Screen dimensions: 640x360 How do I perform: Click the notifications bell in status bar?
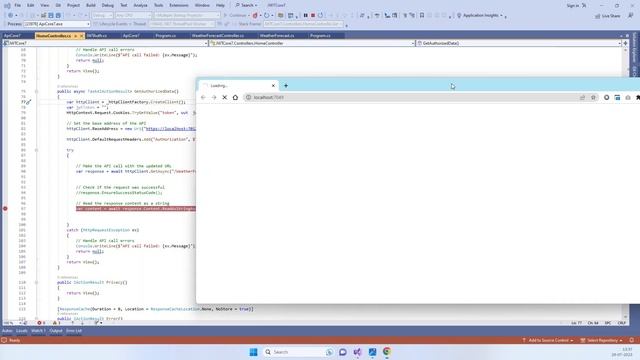[631, 340]
